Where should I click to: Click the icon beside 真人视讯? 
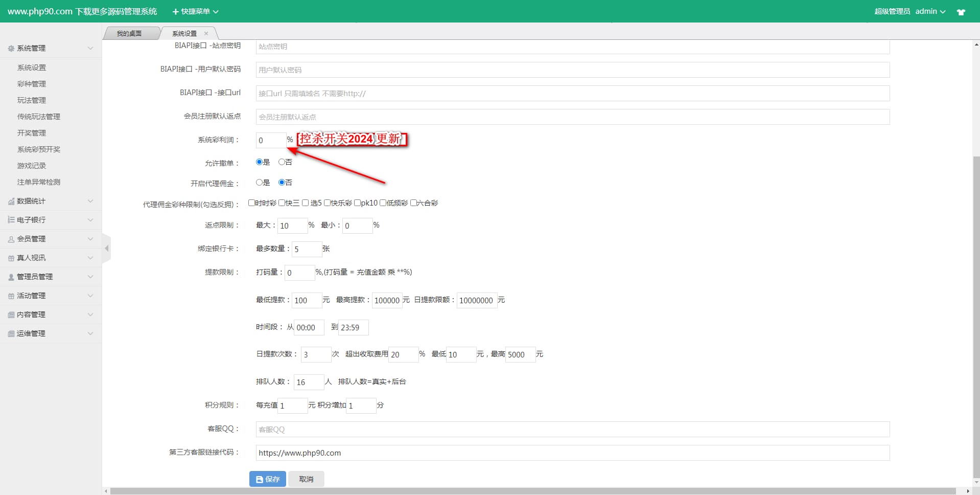click(x=11, y=258)
